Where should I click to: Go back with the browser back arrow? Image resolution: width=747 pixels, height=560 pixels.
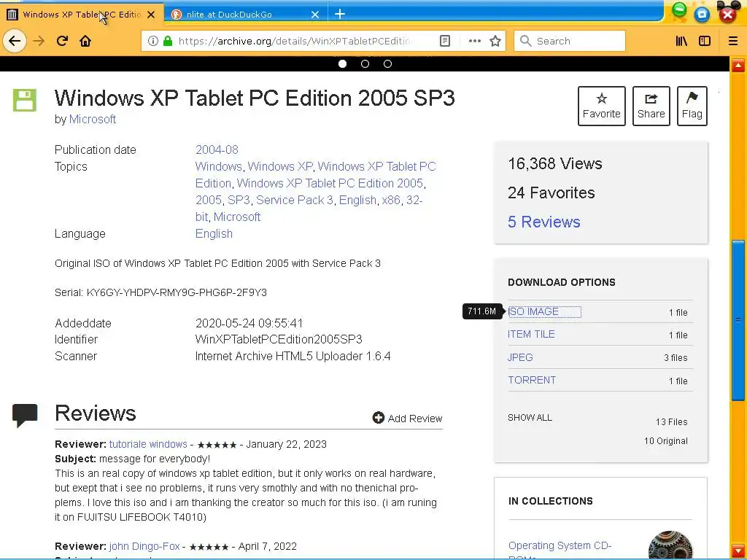click(x=15, y=41)
